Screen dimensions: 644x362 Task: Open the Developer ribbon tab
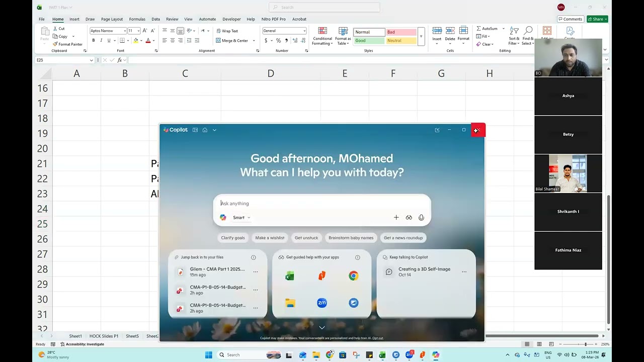point(231,19)
